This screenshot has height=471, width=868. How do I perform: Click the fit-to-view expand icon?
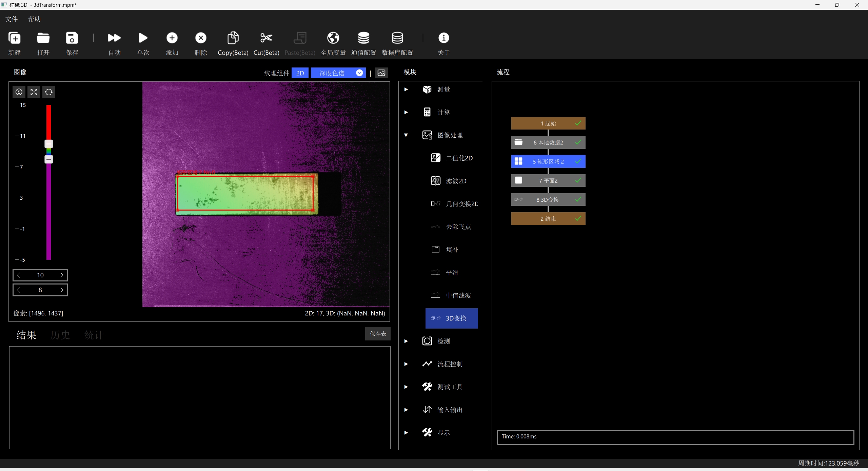(34, 92)
